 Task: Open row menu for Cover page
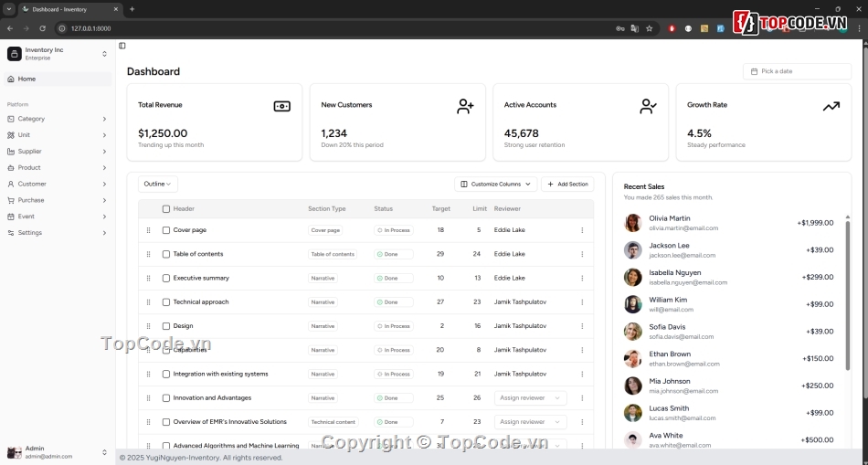[582, 230]
